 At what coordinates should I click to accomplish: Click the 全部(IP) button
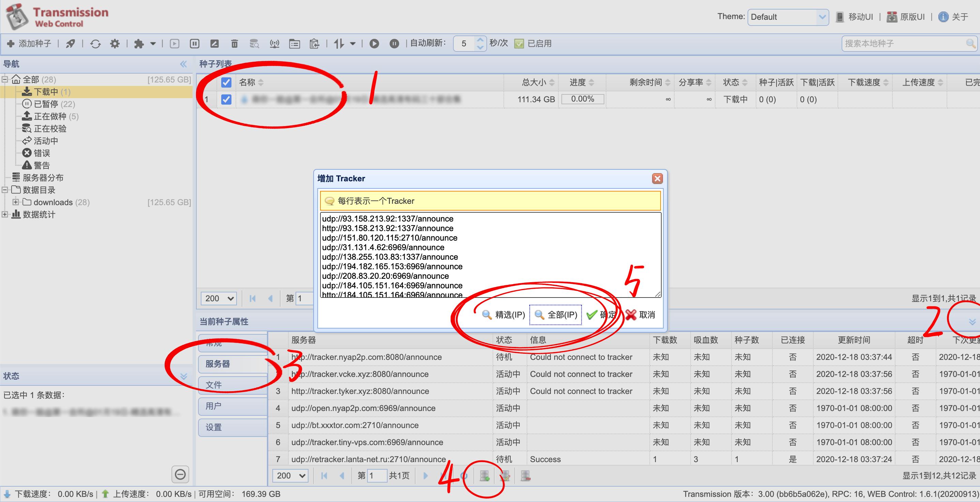(x=555, y=315)
